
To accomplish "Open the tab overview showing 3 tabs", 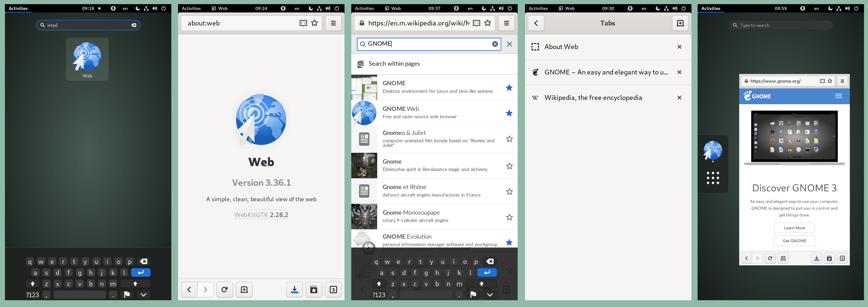I will [x=333, y=289].
